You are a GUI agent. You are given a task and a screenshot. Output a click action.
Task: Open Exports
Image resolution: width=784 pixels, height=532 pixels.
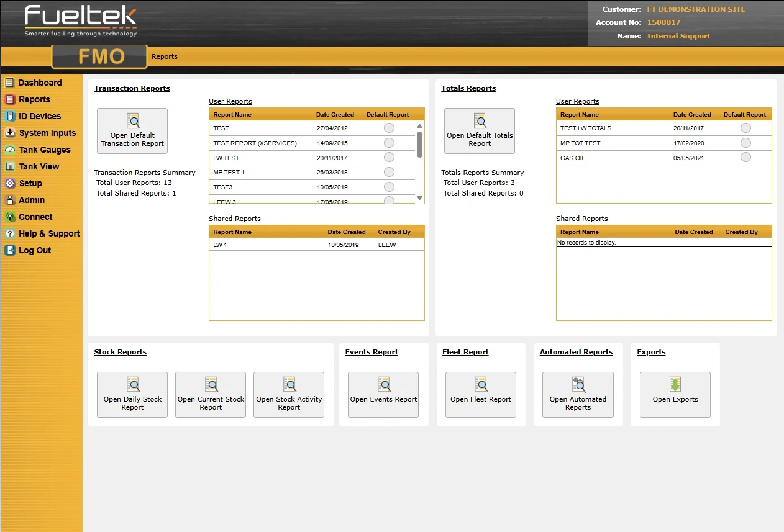pyautogui.click(x=675, y=395)
